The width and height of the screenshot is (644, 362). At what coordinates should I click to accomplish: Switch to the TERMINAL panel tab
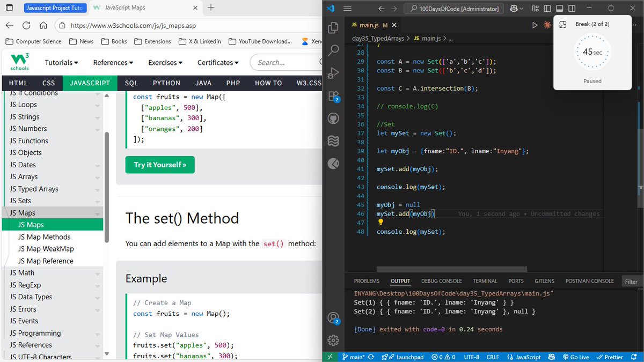[485, 281]
